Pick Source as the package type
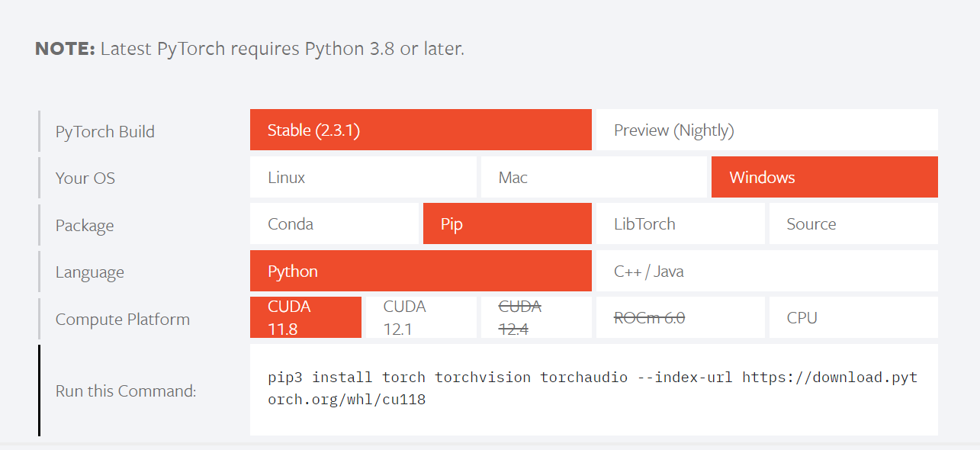 point(853,223)
